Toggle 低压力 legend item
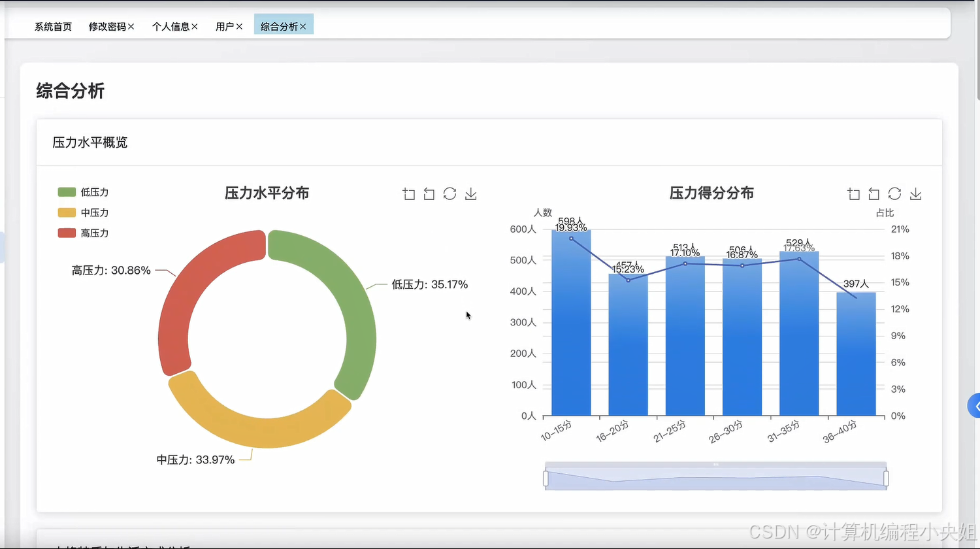 tap(83, 192)
